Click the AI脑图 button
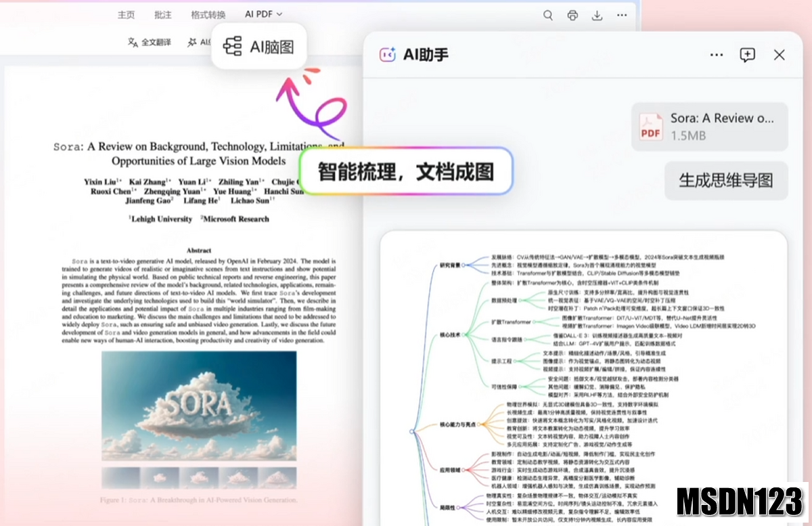 (x=259, y=46)
